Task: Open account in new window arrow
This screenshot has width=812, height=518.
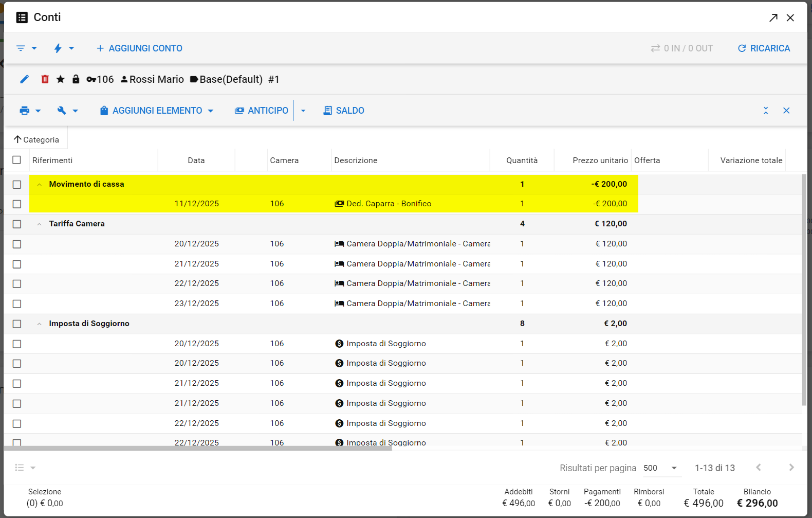Action: point(773,18)
